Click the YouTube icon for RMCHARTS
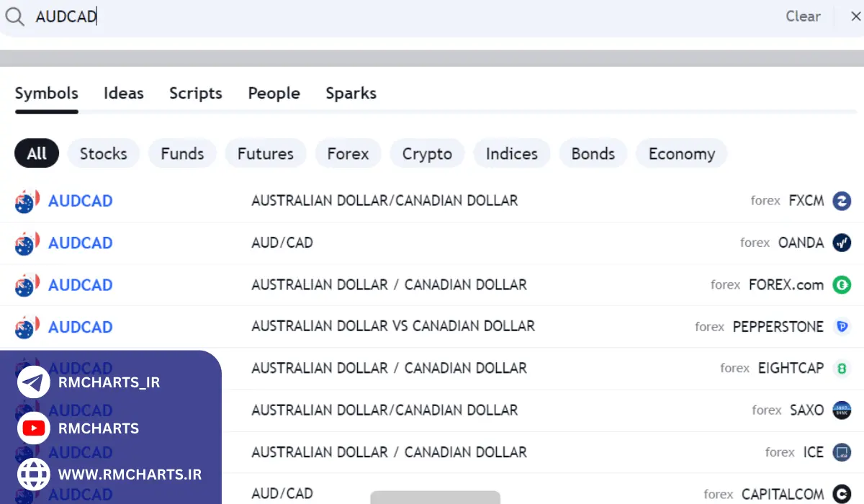The width and height of the screenshot is (864, 504). (x=34, y=428)
